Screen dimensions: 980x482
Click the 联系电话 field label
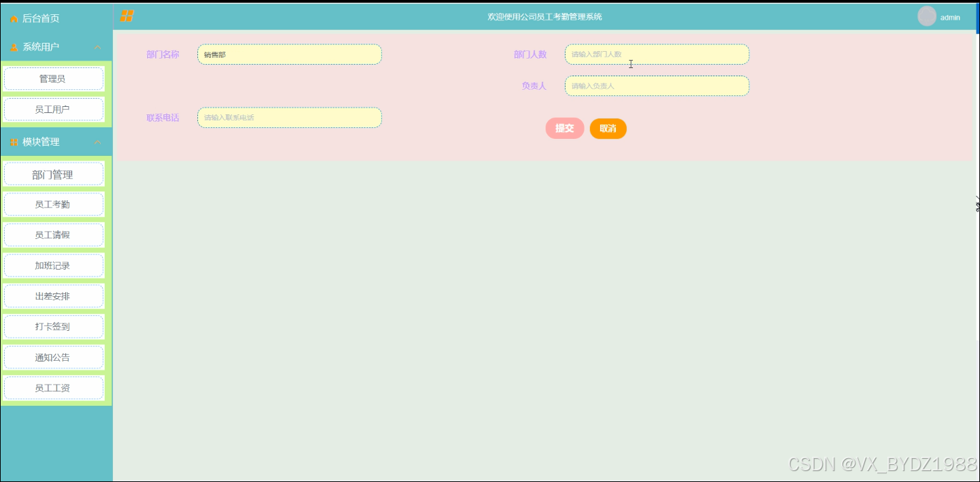[163, 118]
